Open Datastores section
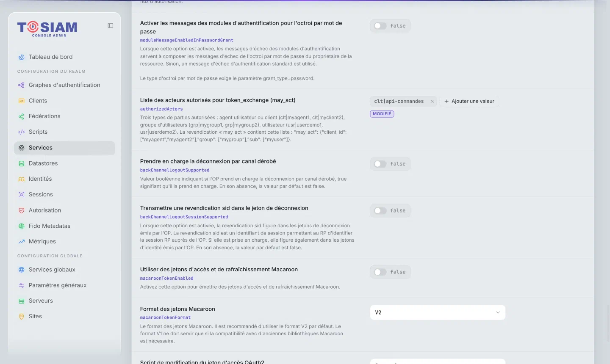 pyautogui.click(x=64, y=163)
